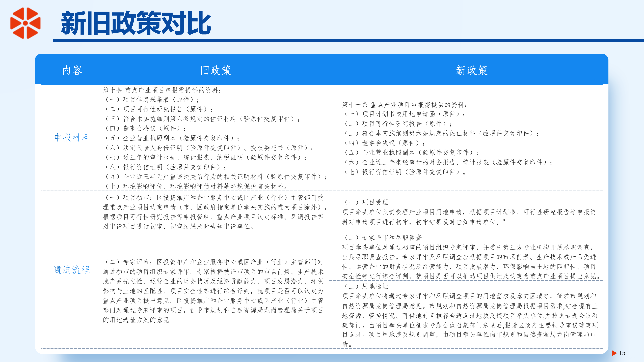Click the heading 第十条 重点产业项目申报需提供的资料
The width and height of the screenshot is (644, 362).
pos(162,90)
